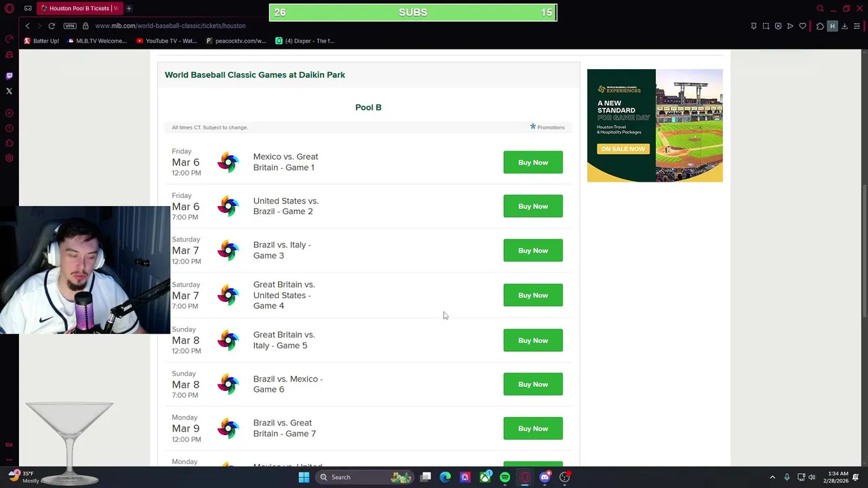Click the send-to-flow arrow icon
Image resolution: width=868 pixels, height=488 pixels.
790,26
